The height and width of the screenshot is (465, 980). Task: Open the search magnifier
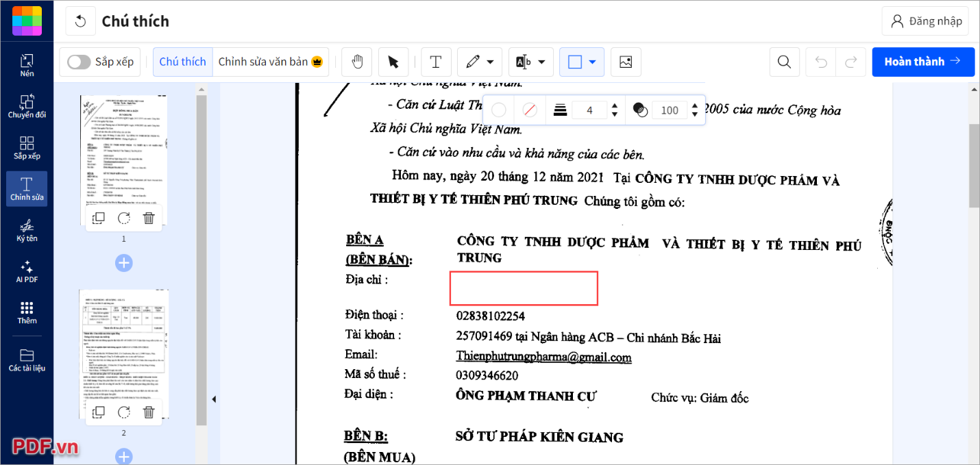click(x=785, y=62)
